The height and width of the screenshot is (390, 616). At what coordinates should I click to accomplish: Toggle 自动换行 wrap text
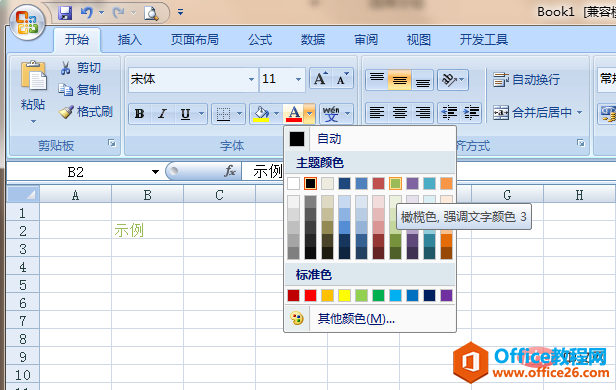tap(526, 80)
